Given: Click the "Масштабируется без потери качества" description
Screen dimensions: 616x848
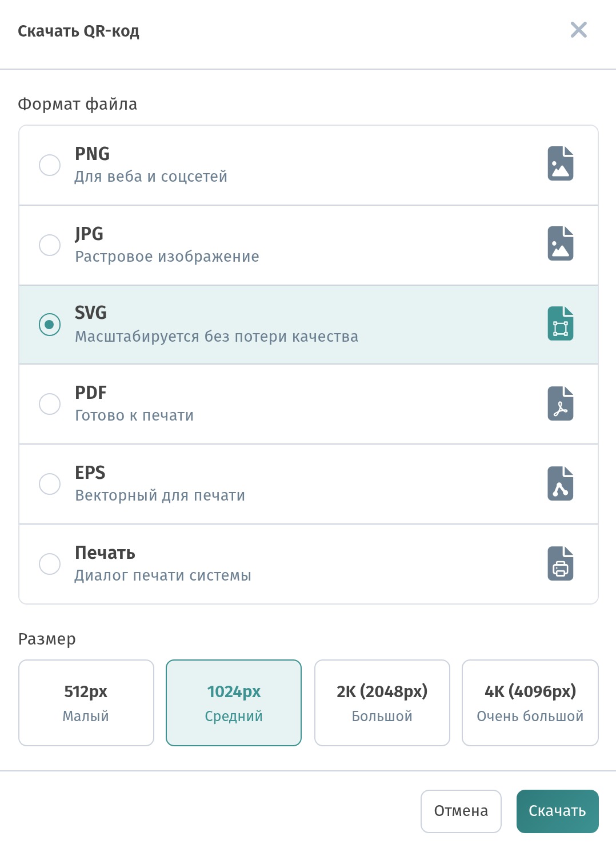Looking at the screenshot, I should [x=217, y=337].
